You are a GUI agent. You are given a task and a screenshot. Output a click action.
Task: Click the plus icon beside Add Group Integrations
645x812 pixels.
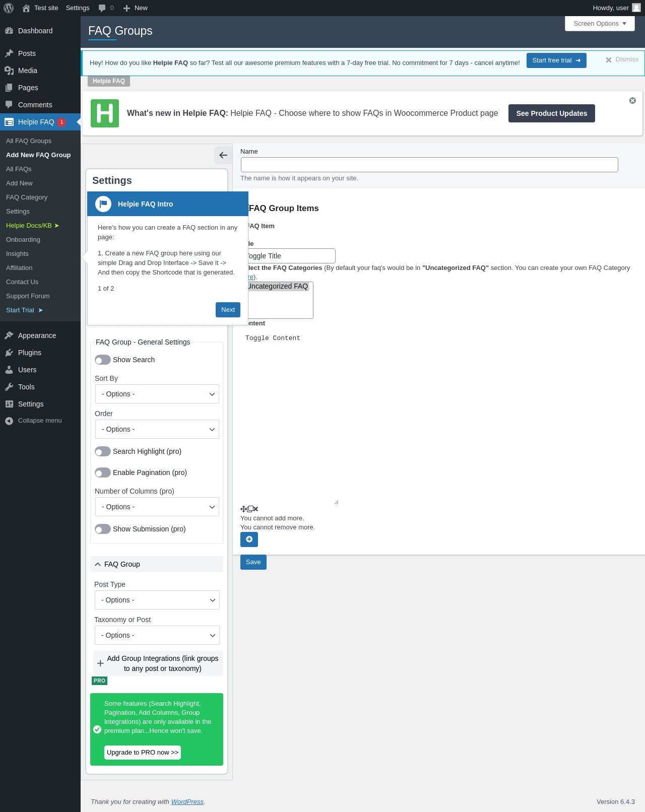pos(100,663)
